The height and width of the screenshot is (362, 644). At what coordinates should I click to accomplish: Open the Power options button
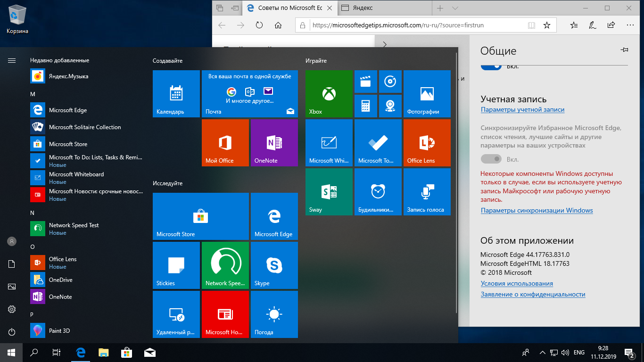click(12, 332)
